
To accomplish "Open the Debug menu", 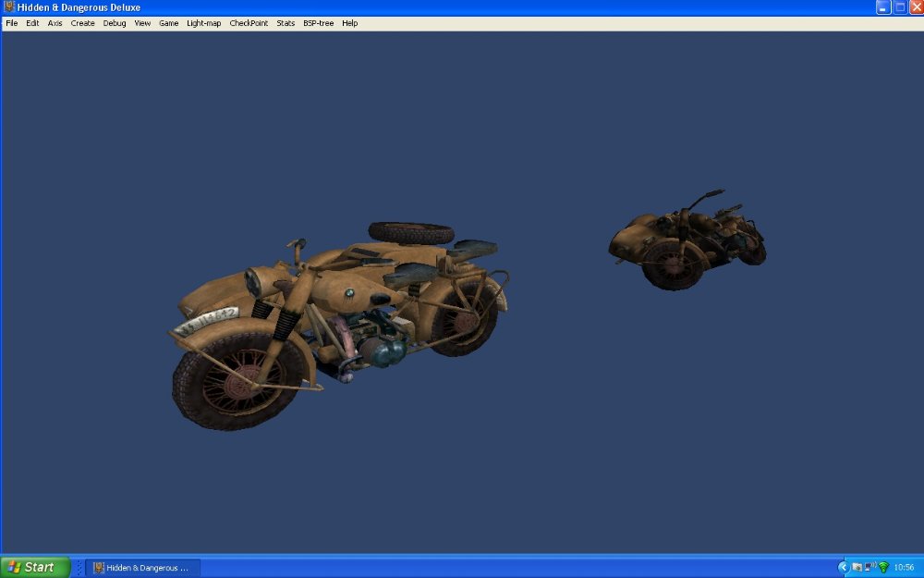I will [x=115, y=23].
